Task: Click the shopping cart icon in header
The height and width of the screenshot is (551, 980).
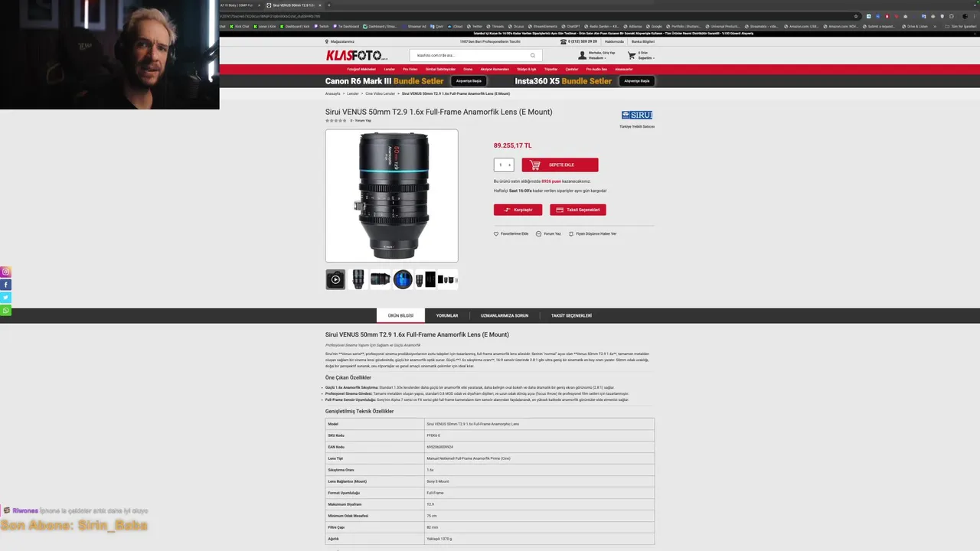Action: pos(632,56)
